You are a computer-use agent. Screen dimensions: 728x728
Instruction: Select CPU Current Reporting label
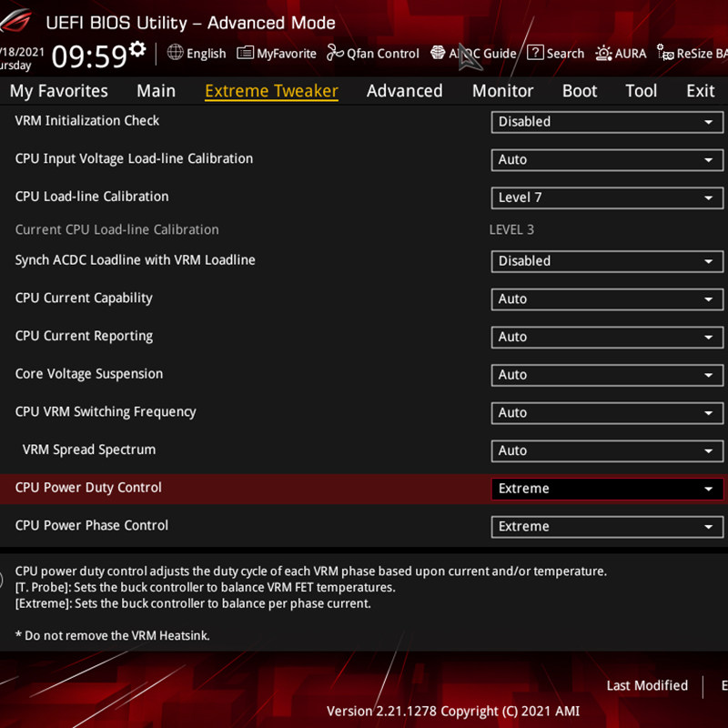point(84,336)
